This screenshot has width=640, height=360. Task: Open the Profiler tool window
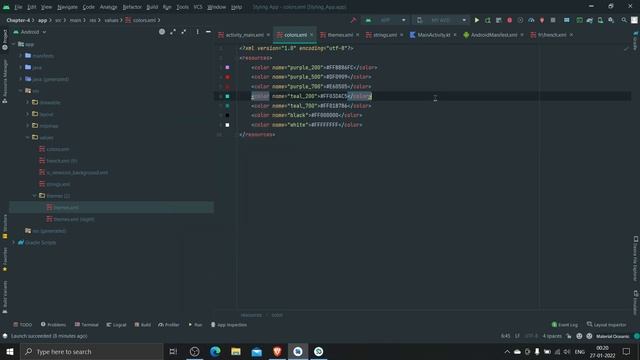tap(169, 325)
